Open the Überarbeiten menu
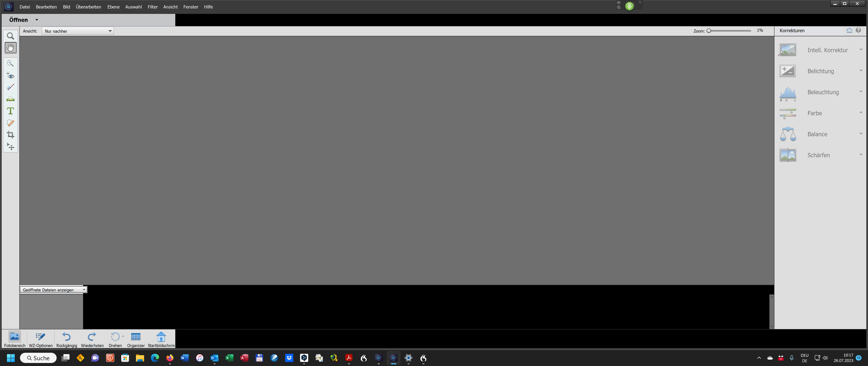 pos(88,7)
